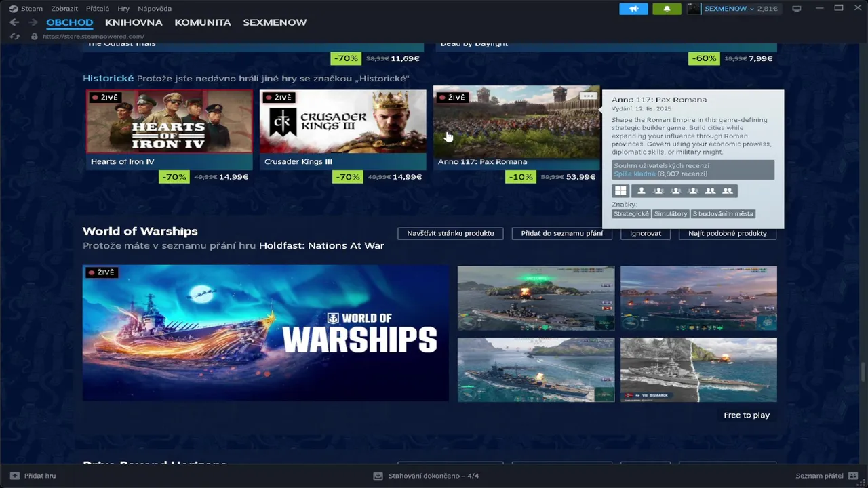Enter Big Picture mode via the monitor icon

click(x=797, y=9)
